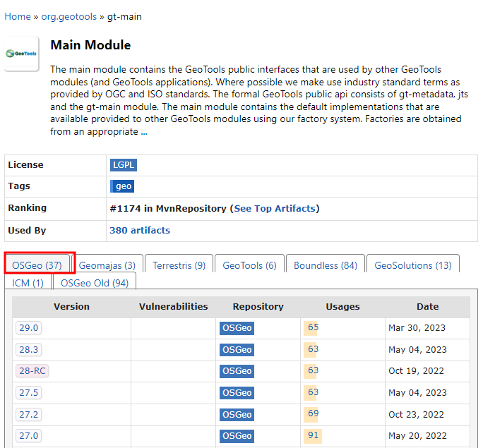The width and height of the screenshot is (483, 448).
Task: Open the See Top Artifacts link
Action: click(x=275, y=208)
